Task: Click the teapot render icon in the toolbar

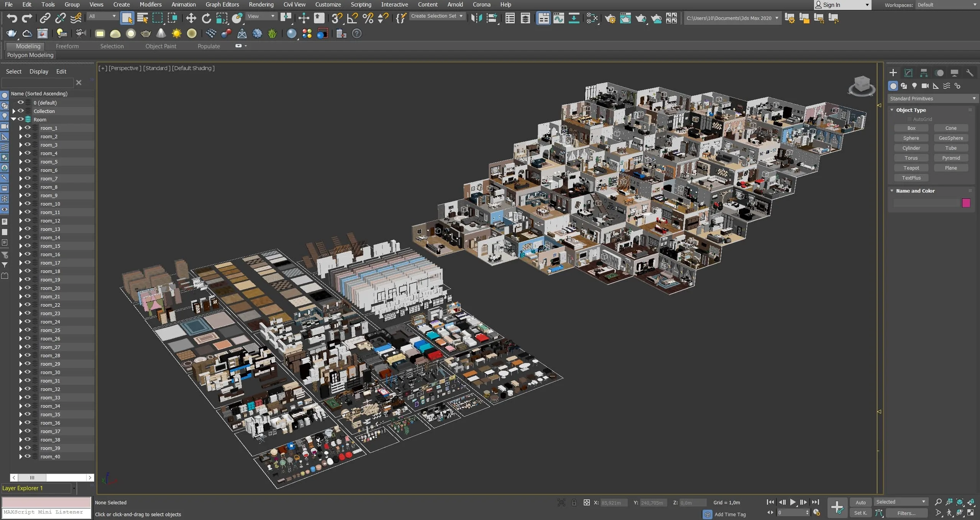Action: click(640, 18)
